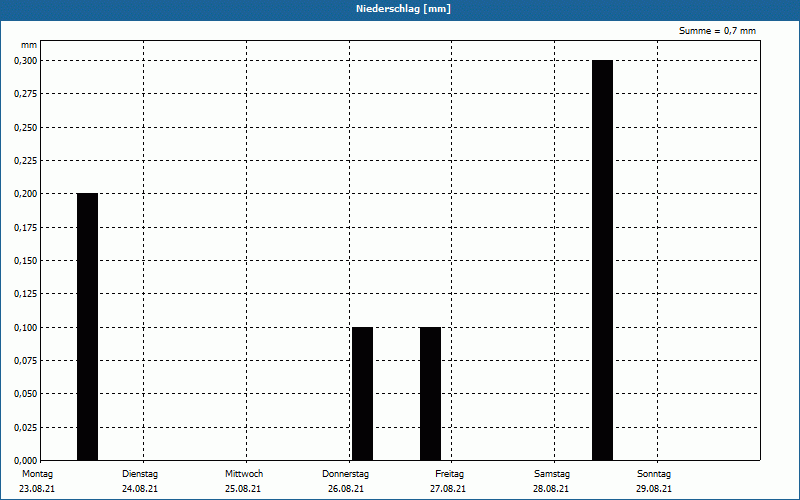Select the 0,100 bar right before Freitag
This screenshot has width=800, height=500.
[430, 393]
